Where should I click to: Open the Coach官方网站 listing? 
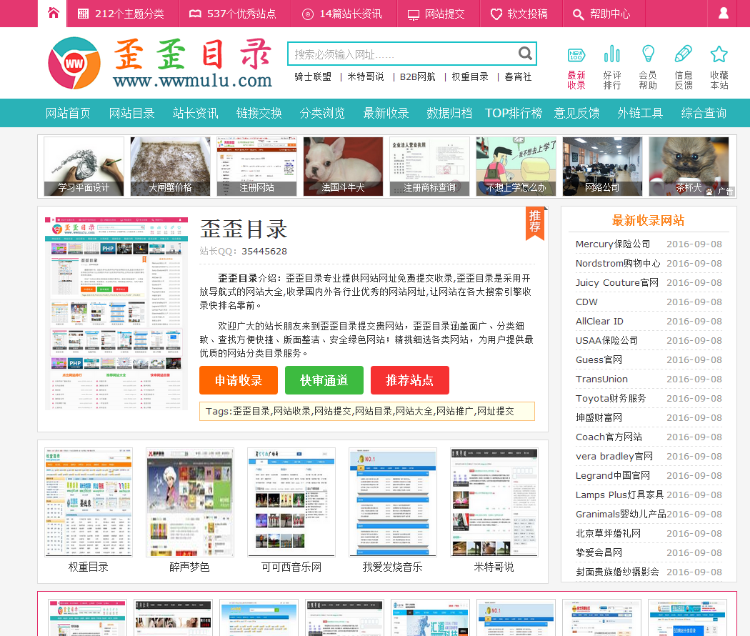pos(608,437)
